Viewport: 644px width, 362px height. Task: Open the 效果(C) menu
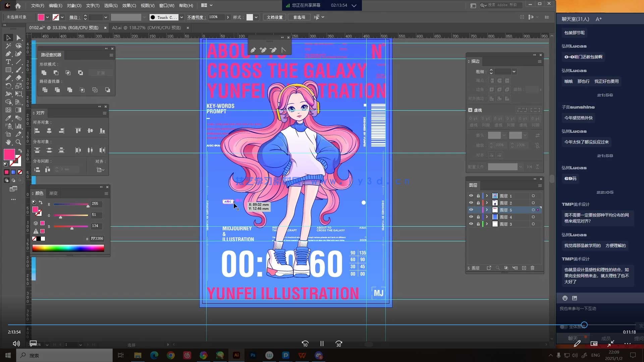pos(129,5)
